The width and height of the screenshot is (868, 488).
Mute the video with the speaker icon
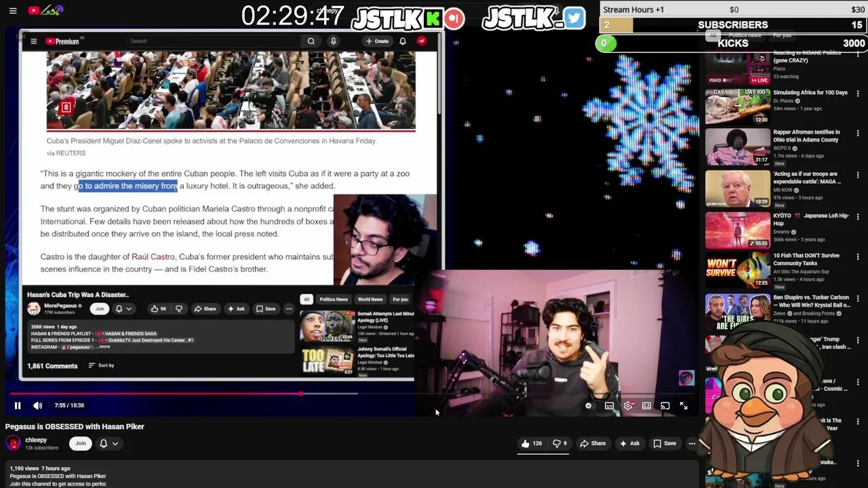(38, 405)
